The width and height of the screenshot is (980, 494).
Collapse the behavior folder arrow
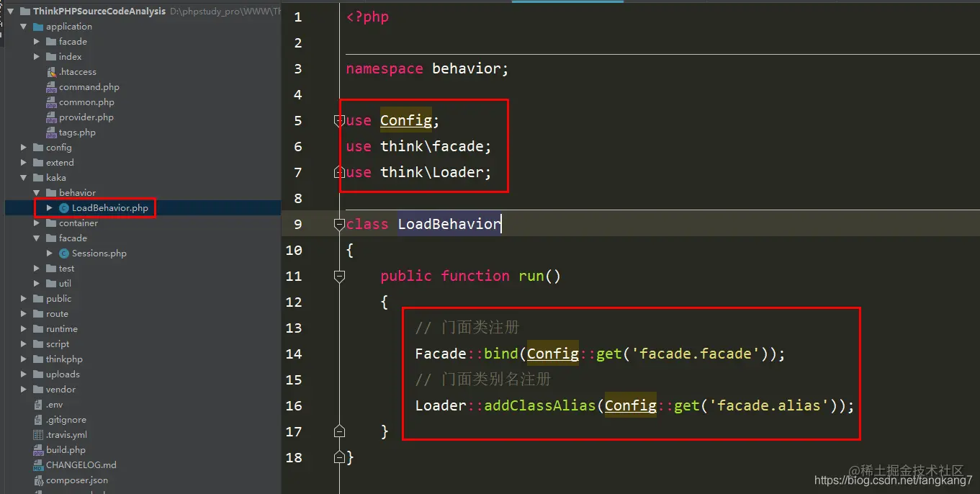point(37,193)
